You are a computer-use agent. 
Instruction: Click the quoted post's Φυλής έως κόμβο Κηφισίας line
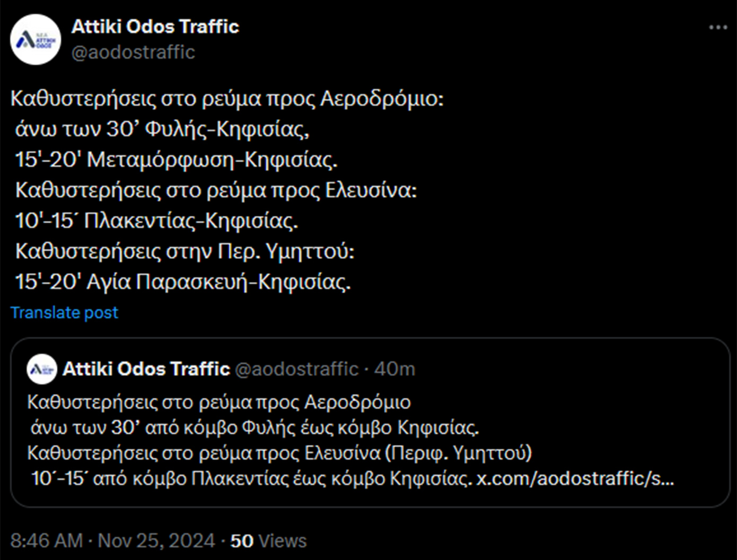[x=255, y=427]
